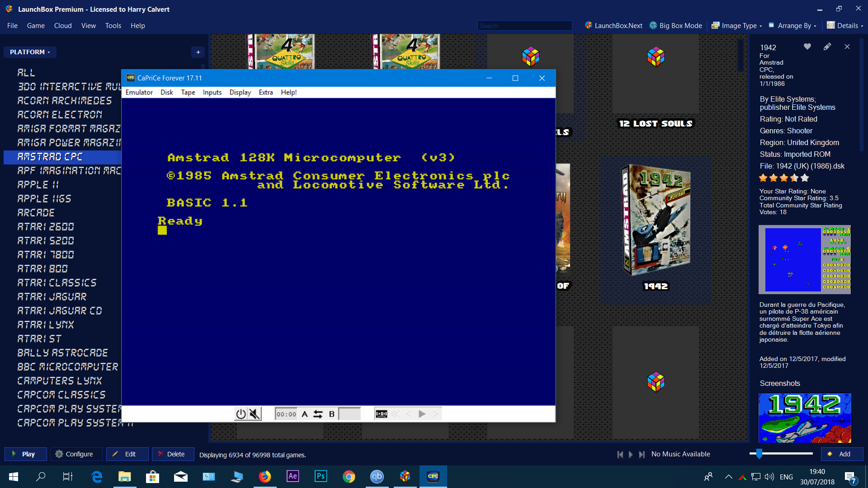Open the 1942 title screenshot thumbnail
868x488 pixels.
pyautogui.click(x=805, y=418)
